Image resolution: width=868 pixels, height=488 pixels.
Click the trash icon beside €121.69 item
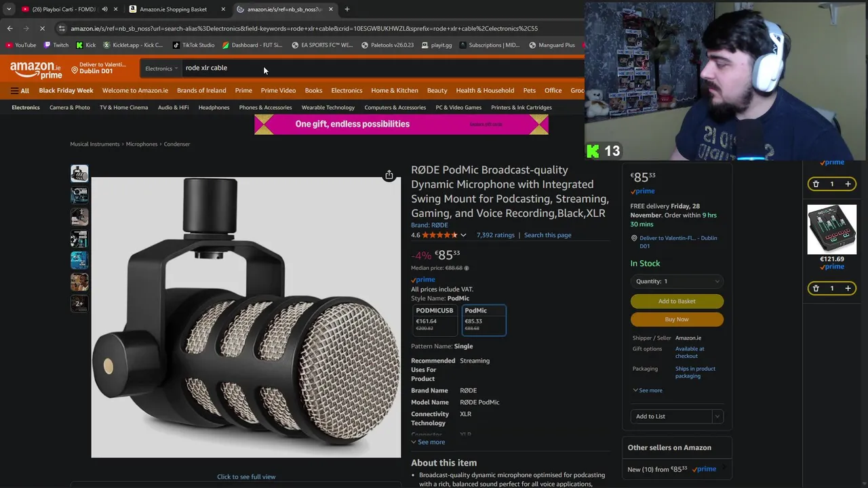click(x=816, y=288)
